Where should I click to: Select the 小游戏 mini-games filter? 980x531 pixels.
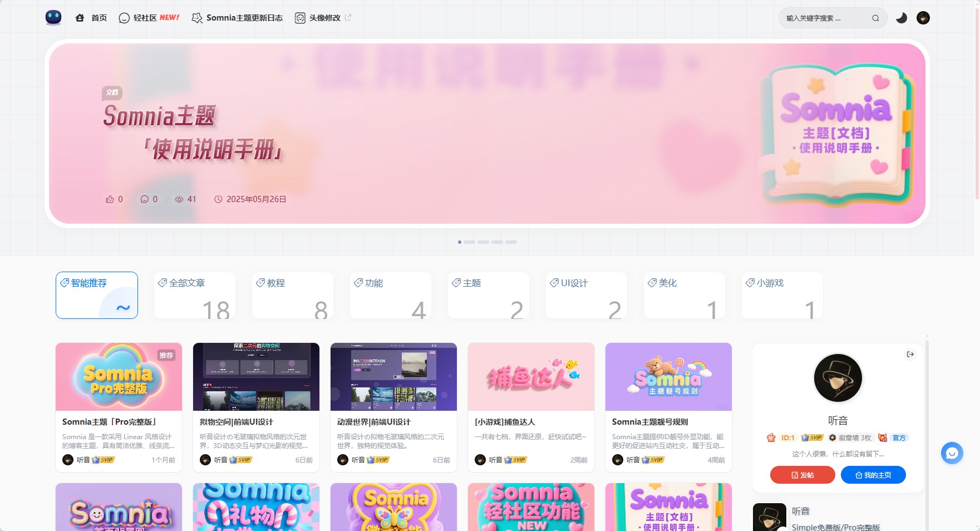(x=782, y=295)
